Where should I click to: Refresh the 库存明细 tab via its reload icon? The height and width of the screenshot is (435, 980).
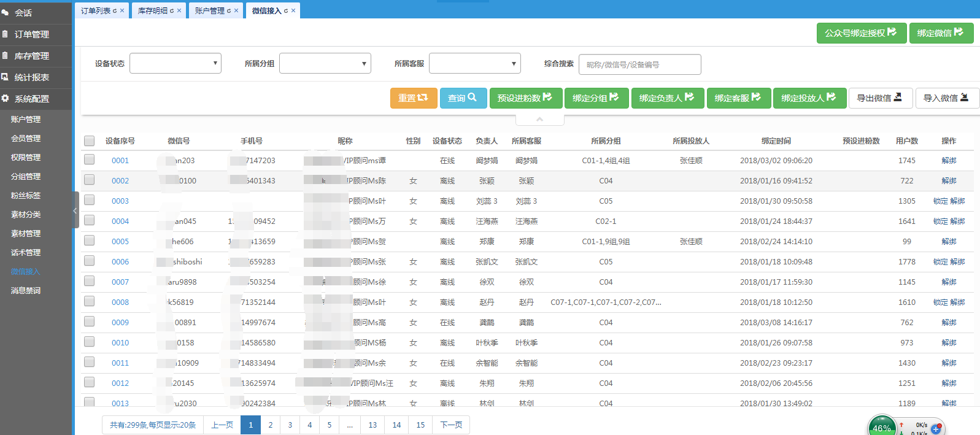coord(172,10)
